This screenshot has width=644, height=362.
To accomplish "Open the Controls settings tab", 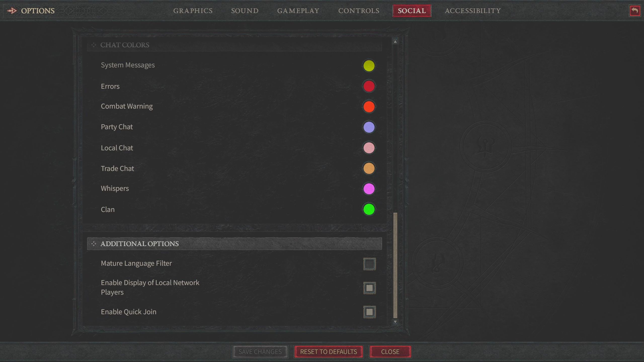I will tap(359, 10).
